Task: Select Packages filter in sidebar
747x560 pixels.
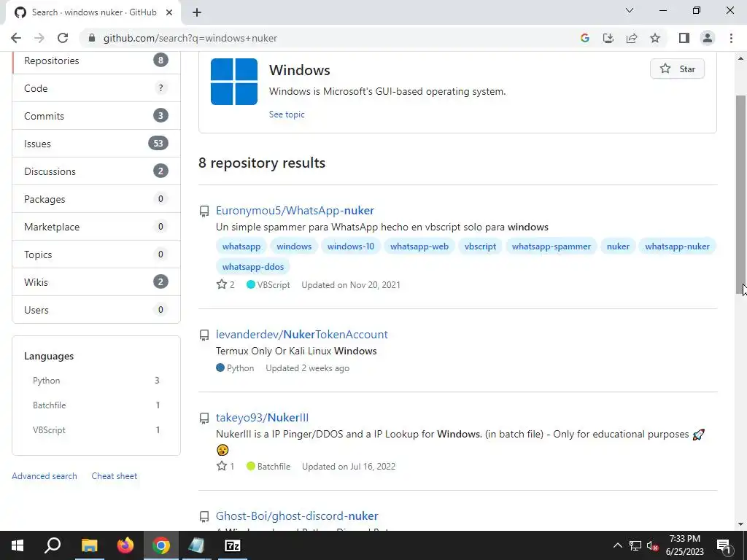Action: pyautogui.click(x=96, y=199)
